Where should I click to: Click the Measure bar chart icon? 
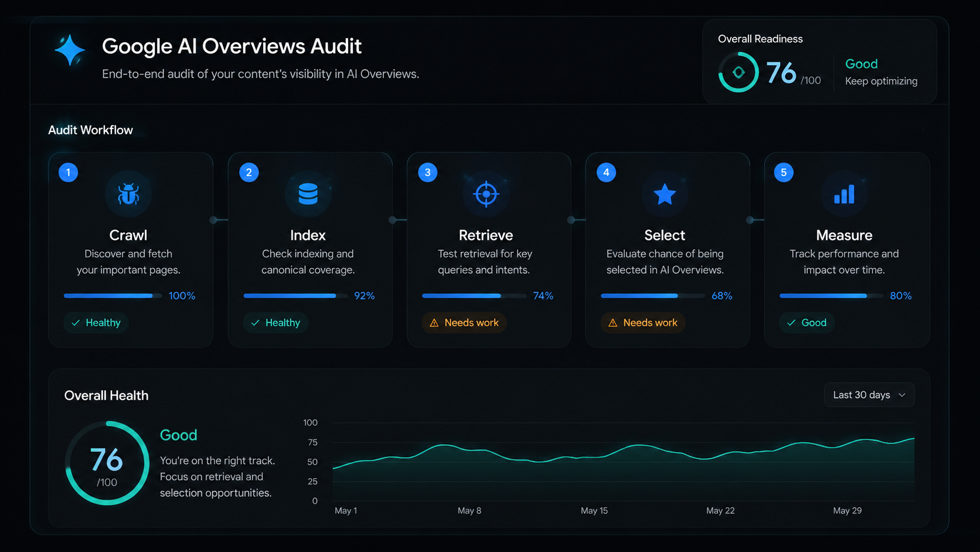coord(844,194)
